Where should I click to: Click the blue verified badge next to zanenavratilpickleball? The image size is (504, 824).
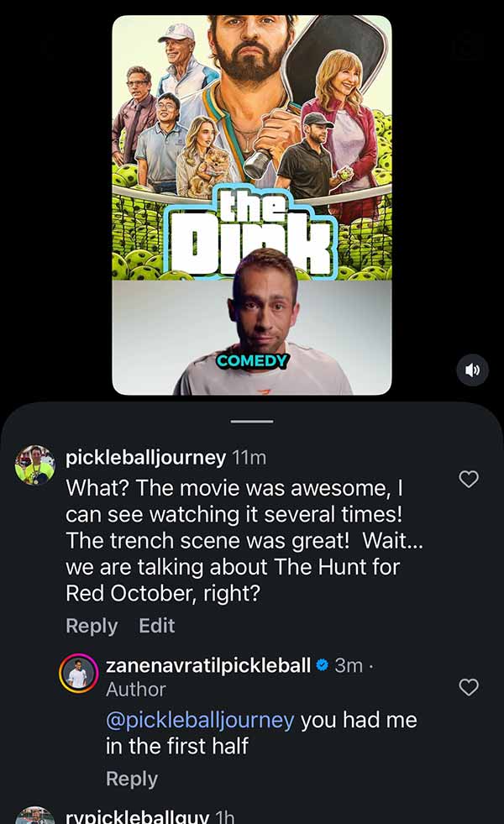(x=323, y=665)
